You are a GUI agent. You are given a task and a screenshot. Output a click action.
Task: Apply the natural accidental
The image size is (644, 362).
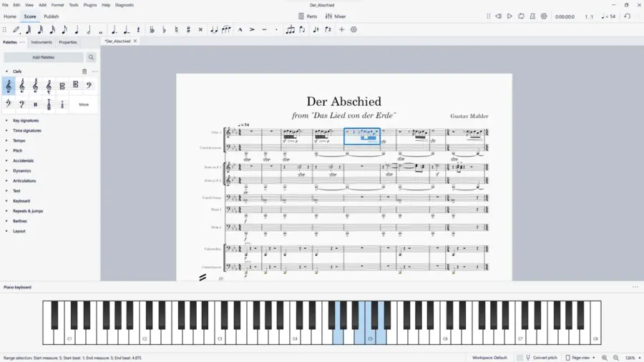click(176, 29)
